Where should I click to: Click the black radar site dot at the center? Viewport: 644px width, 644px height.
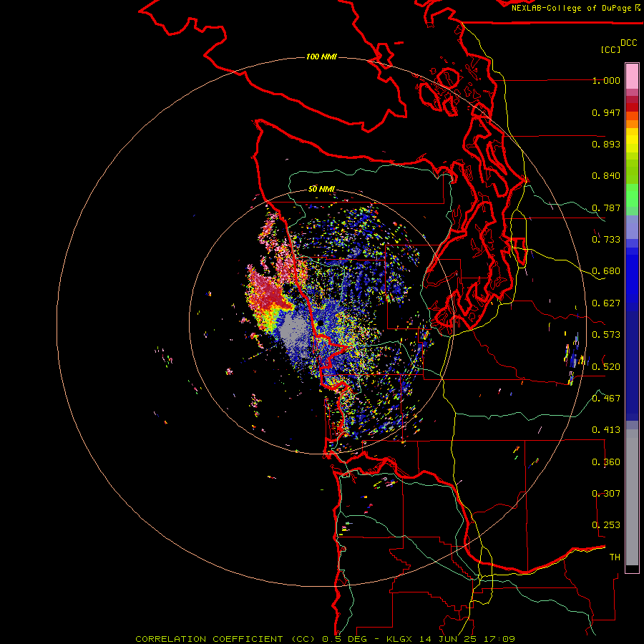(x=320, y=323)
